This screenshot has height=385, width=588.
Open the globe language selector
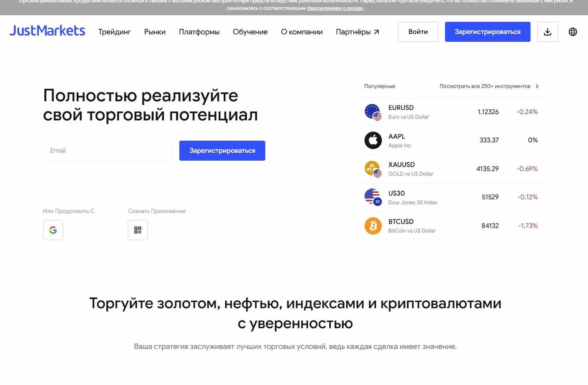coord(573,32)
